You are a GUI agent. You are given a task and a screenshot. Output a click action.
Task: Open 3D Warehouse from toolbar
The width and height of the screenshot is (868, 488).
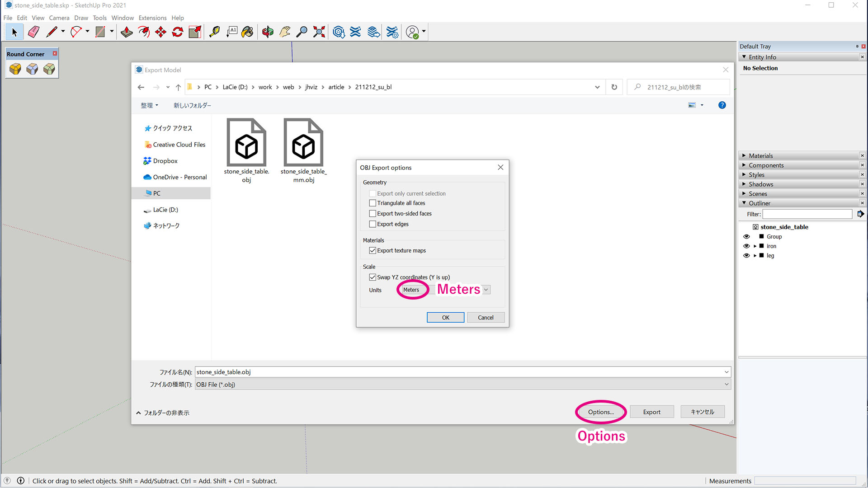pos(339,32)
